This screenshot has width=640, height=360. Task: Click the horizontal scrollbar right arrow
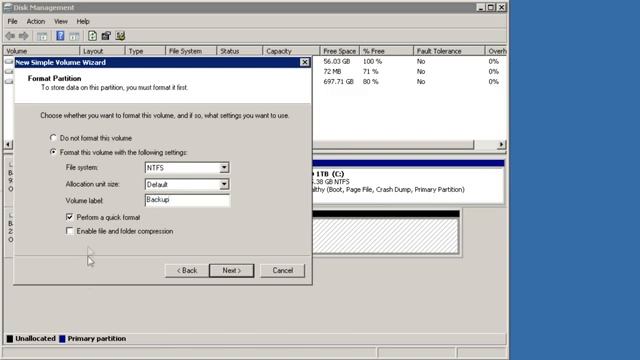tap(501, 144)
